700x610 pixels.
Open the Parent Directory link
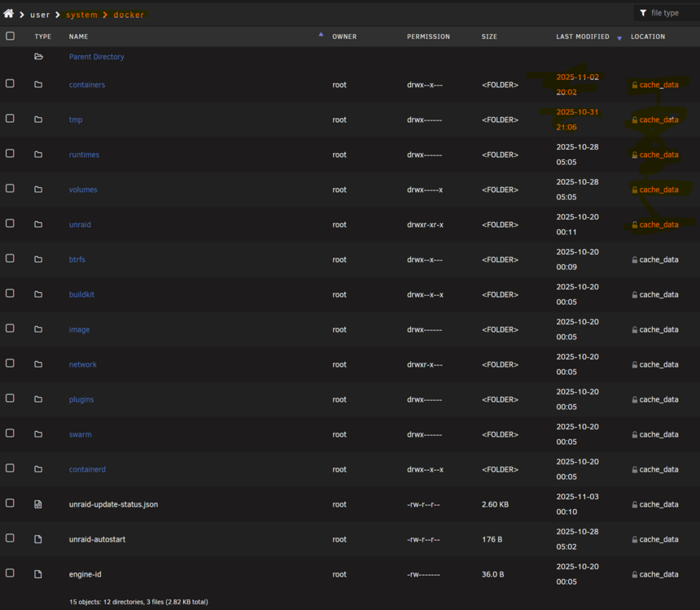[x=96, y=57]
